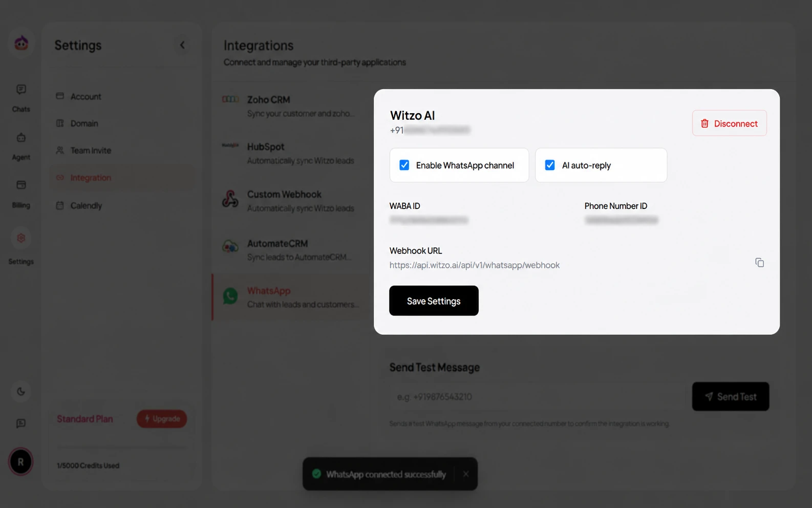Click the WhatsApp logo icon
Screen dimensions: 812x508
click(x=230, y=296)
